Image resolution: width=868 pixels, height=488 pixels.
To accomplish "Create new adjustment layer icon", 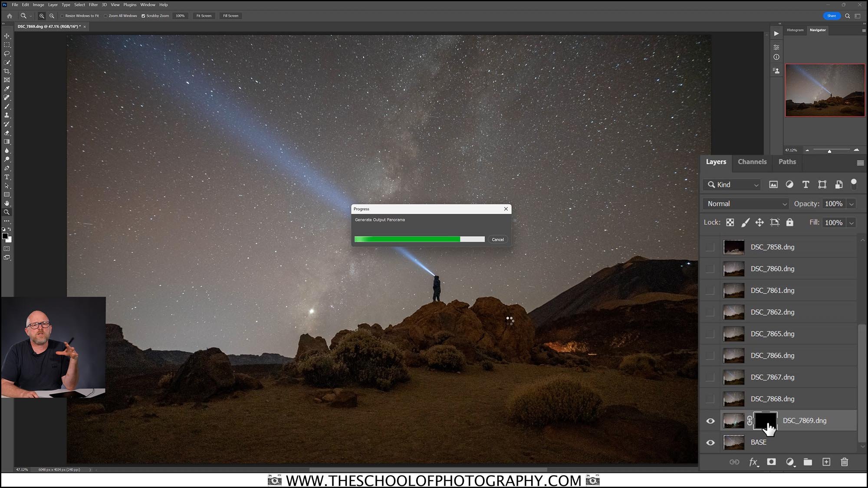I will pos(790,462).
